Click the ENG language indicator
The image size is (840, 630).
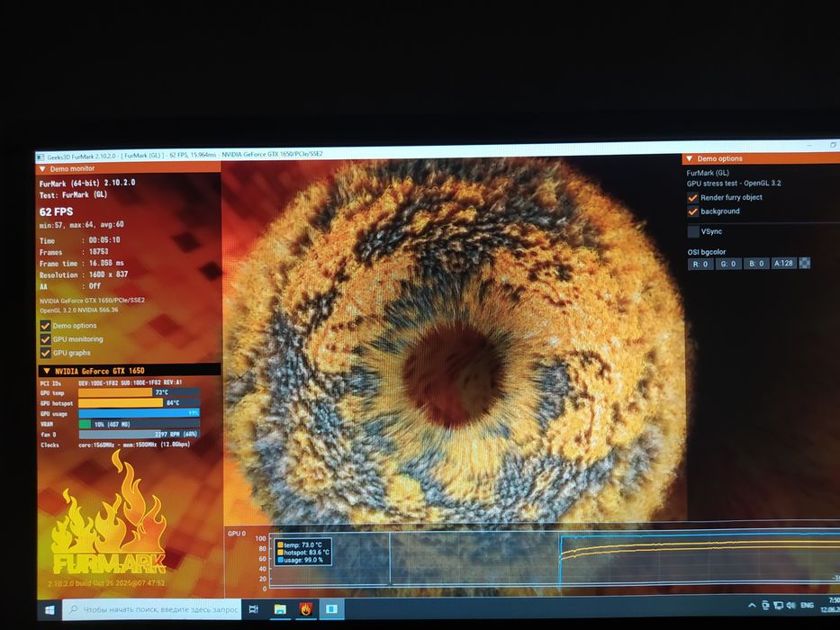[807, 606]
